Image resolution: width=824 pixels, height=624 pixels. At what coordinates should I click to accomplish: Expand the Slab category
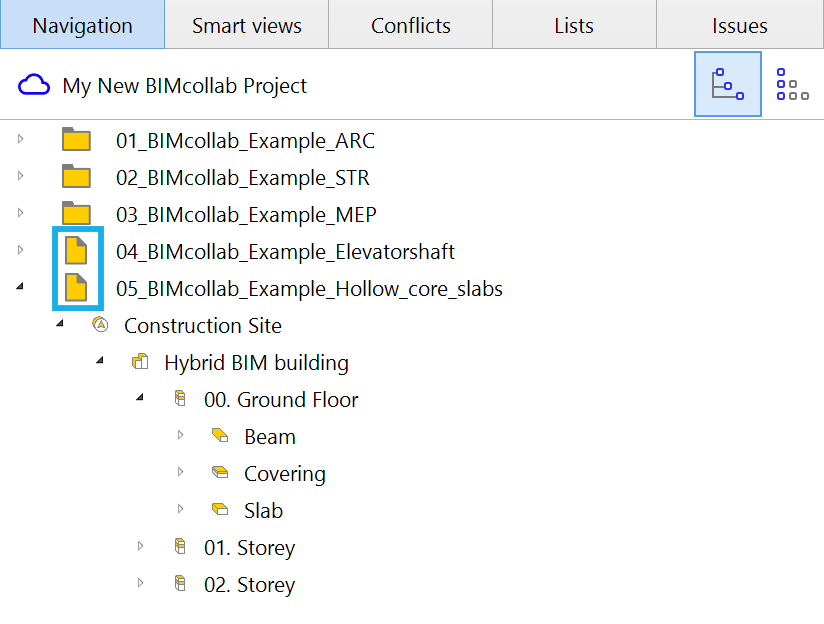(180, 509)
